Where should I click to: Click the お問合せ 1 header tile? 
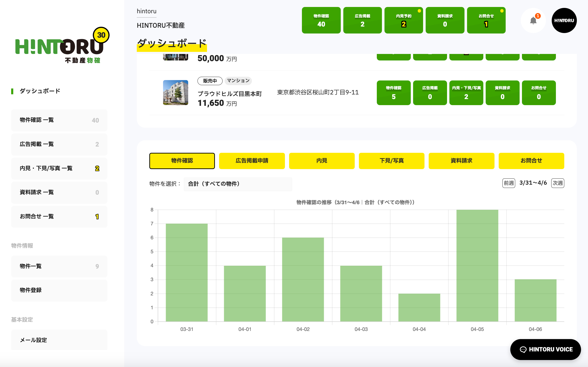tap(486, 20)
